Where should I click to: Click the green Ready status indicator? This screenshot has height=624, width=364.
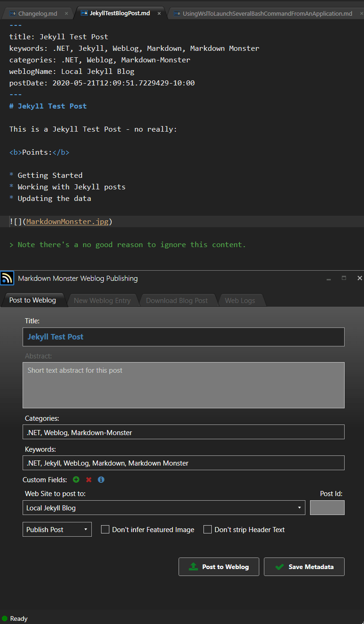[5, 618]
